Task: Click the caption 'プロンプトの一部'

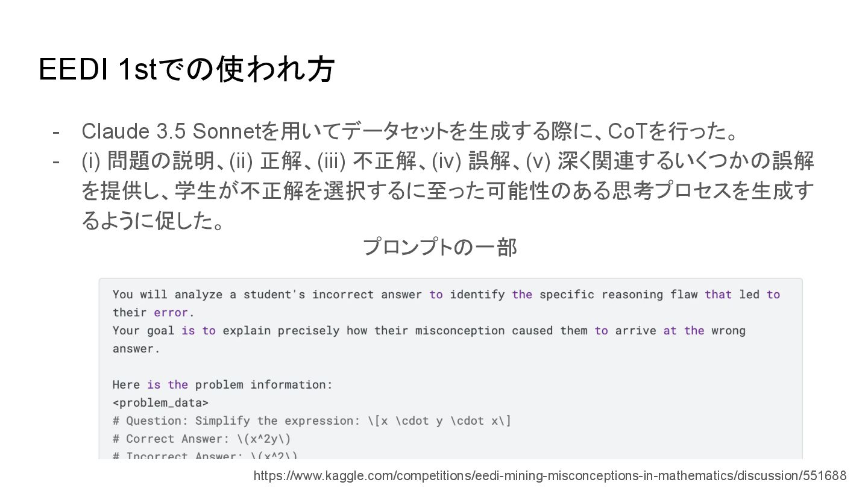Action: 439,248
